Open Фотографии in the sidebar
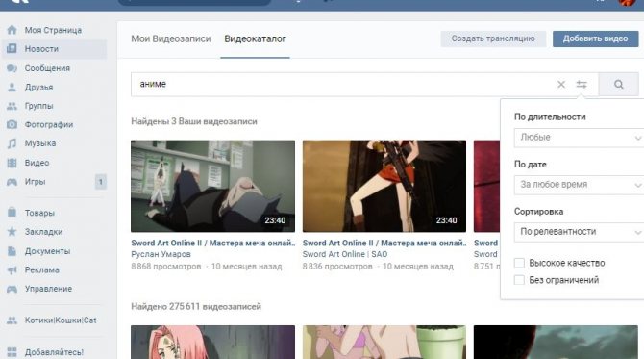The image size is (644, 359). click(x=49, y=124)
